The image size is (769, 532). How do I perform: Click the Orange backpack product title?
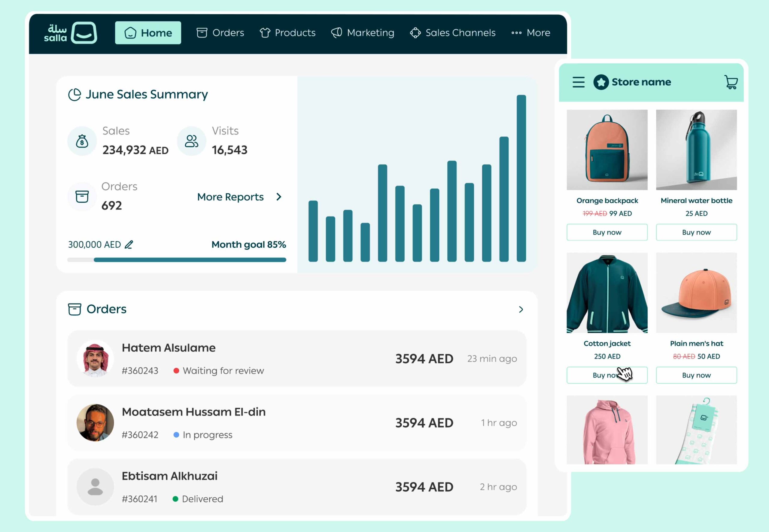pyautogui.click(x=607, y=201)
